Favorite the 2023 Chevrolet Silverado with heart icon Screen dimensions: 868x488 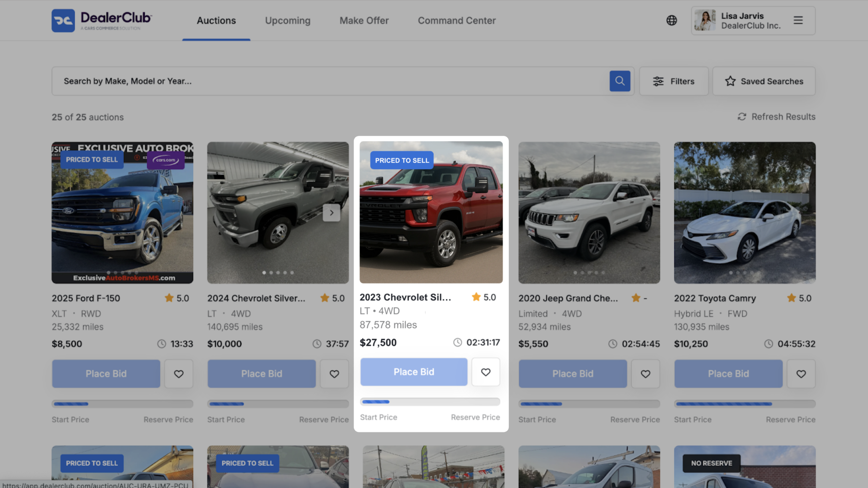pos(486,372)
